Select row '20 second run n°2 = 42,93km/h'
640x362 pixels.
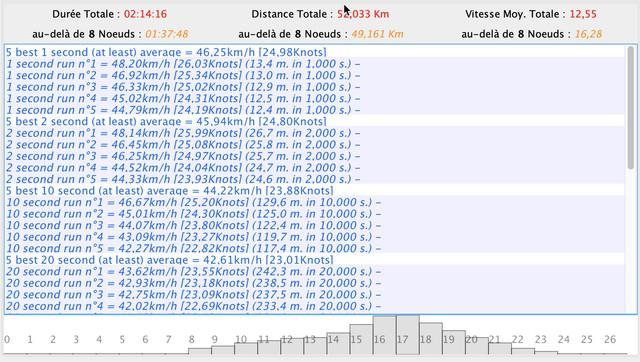[x=315, y=283]
